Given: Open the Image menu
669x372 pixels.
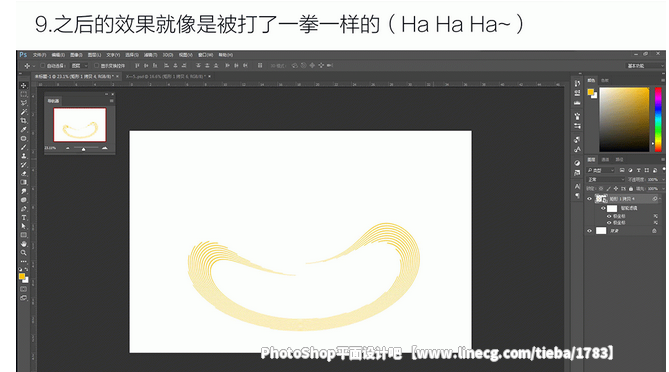Looking at the screenshot, I should pyautogui.click(x=76, y=55).
